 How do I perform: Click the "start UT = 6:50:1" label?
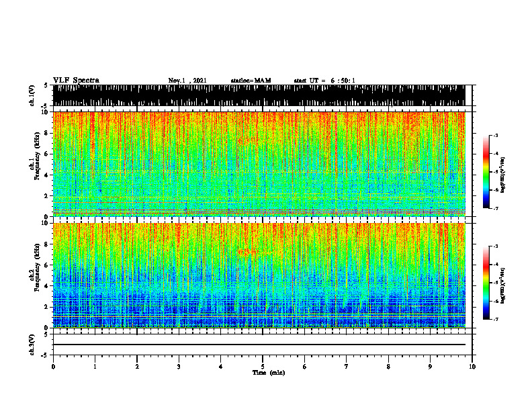click(324, 81)
